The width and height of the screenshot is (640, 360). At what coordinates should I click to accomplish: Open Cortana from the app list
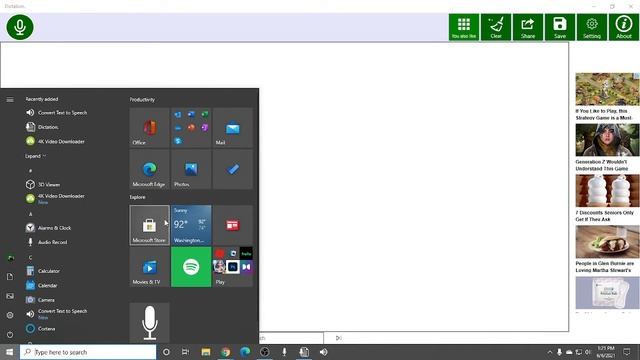coord(40,329)
